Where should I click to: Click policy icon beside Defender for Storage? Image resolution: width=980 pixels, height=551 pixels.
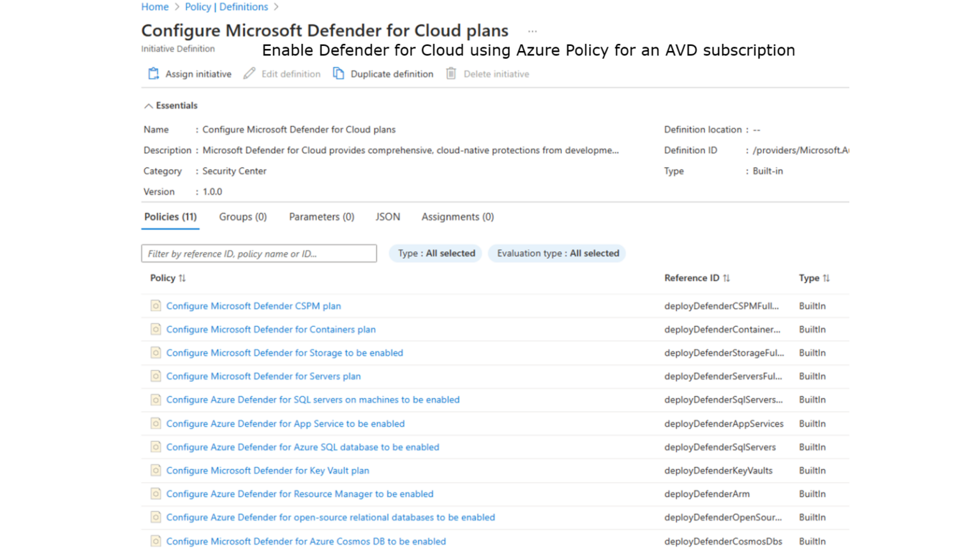[156, 353]
